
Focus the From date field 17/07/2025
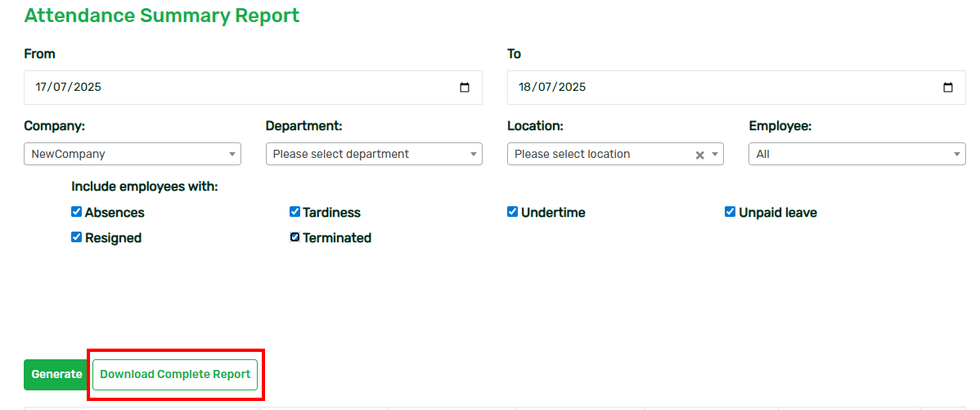click(253, 88)
